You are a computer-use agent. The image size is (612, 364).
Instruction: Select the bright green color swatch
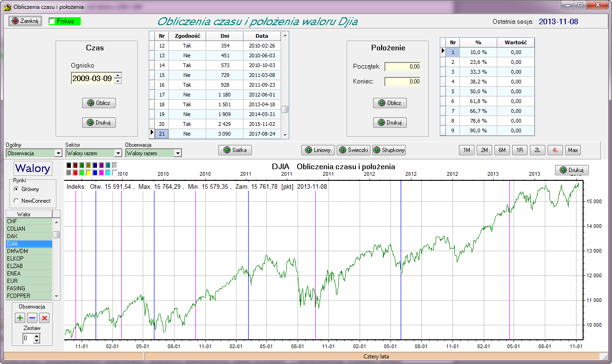[x=82, y=173]
